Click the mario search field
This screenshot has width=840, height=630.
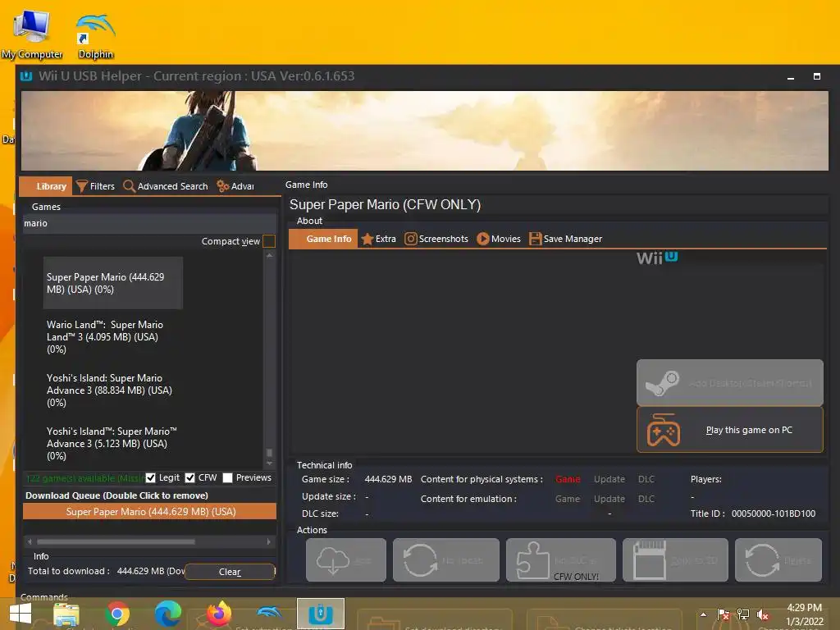click(x=149, y=223)
